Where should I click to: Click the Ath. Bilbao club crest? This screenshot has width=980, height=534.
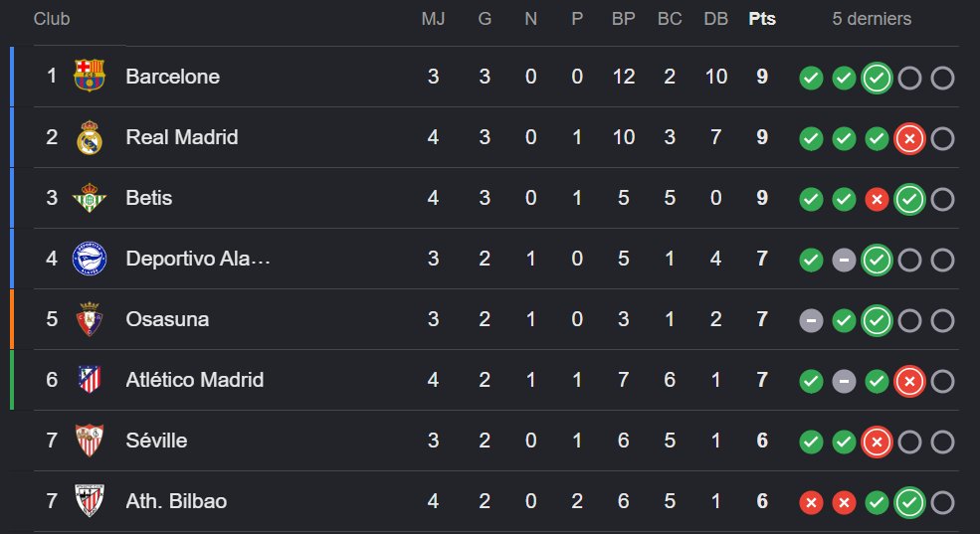click(x=90, y=501)
